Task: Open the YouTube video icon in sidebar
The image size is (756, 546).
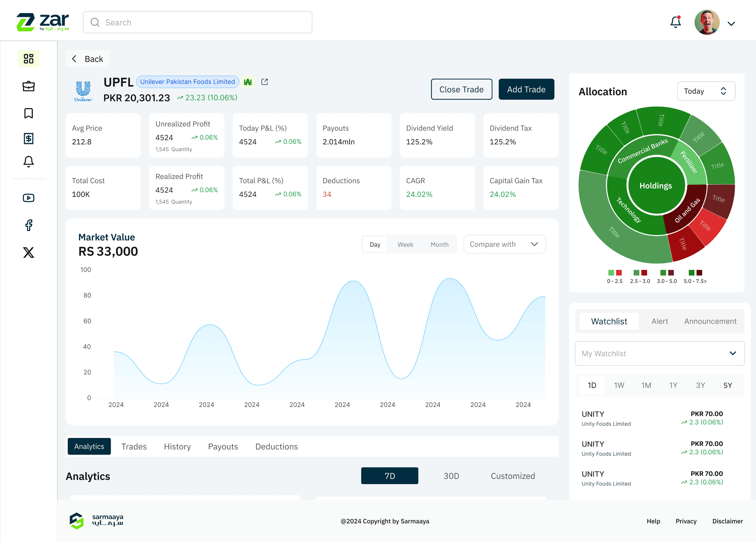Action: [28, 198]
